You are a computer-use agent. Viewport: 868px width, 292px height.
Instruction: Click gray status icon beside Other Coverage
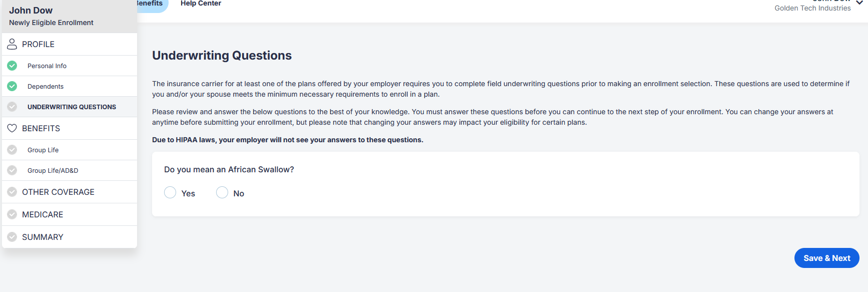12,192
